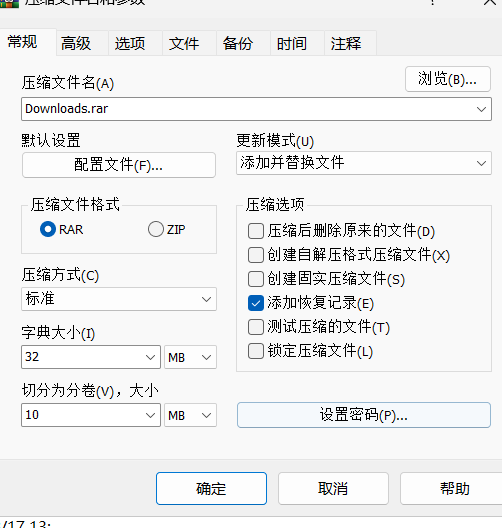Click the 浏览(B)... button
Viewport: 502px width, 528px height.
click(448, 79)
